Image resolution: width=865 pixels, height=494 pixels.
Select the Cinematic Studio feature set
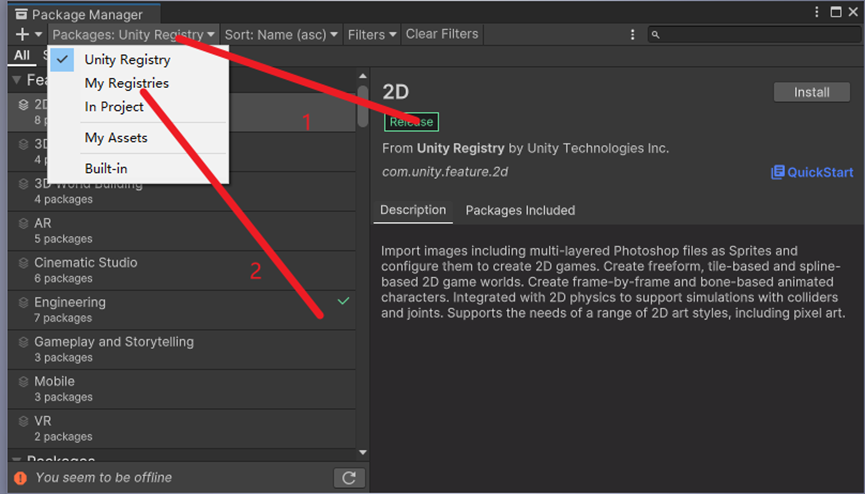182,270
